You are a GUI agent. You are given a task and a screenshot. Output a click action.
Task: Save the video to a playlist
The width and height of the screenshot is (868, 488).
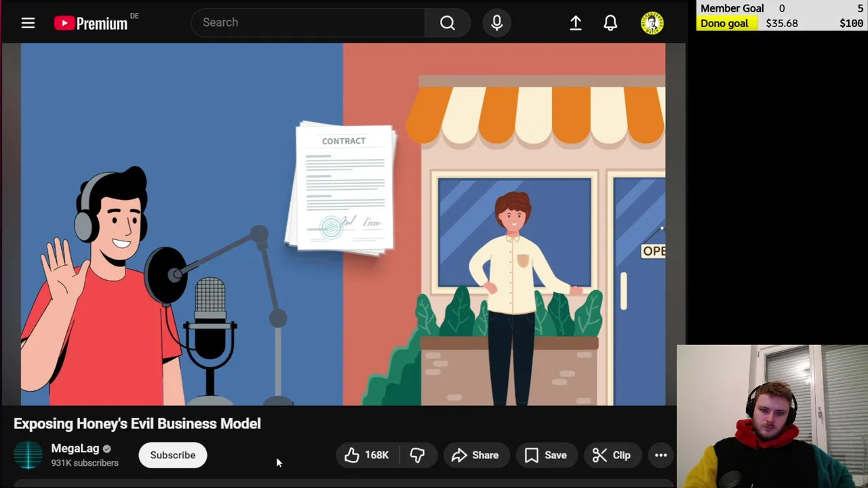pyautogui.click(x=546, y=455)
